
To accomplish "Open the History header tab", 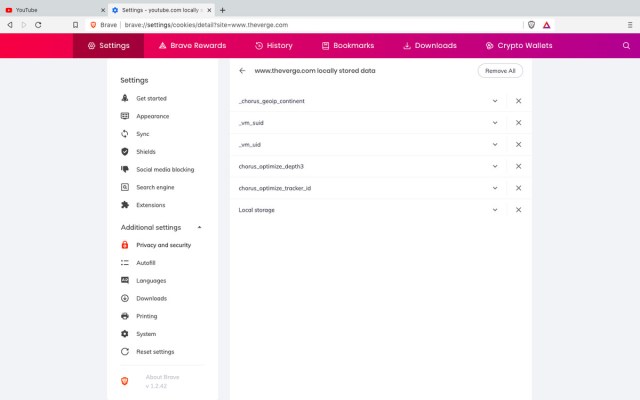I will point(274,46).
